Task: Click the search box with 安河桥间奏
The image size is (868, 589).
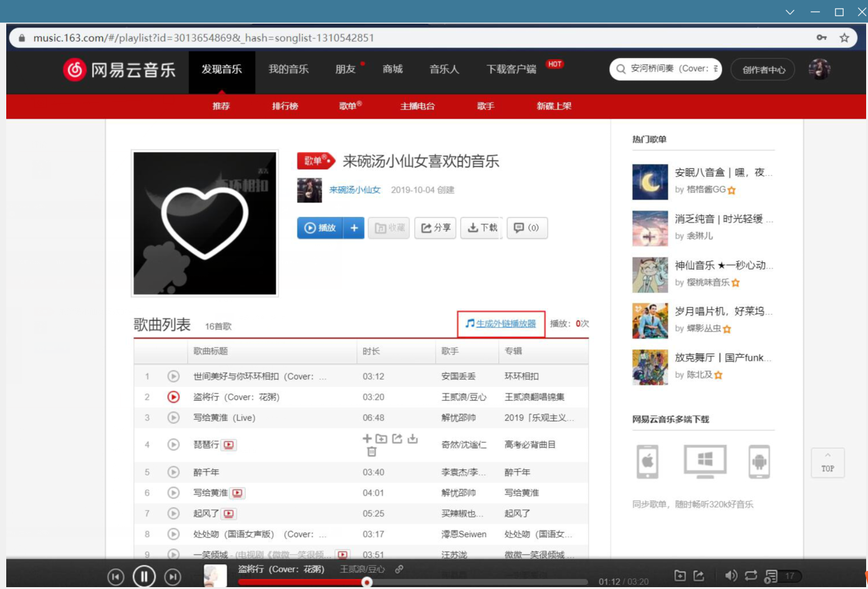Action: [665, 69]
